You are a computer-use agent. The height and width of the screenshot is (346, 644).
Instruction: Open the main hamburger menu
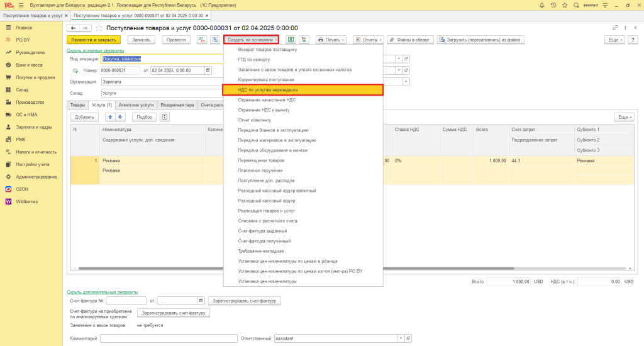(21, 5)
